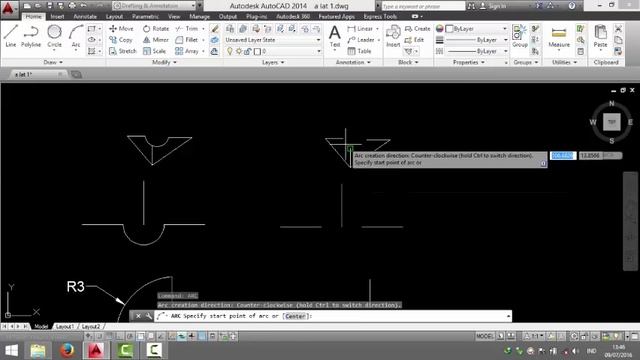This screenshot has height=360, width=640.
Task: Select the Text annotation tool
Action: 335,37
